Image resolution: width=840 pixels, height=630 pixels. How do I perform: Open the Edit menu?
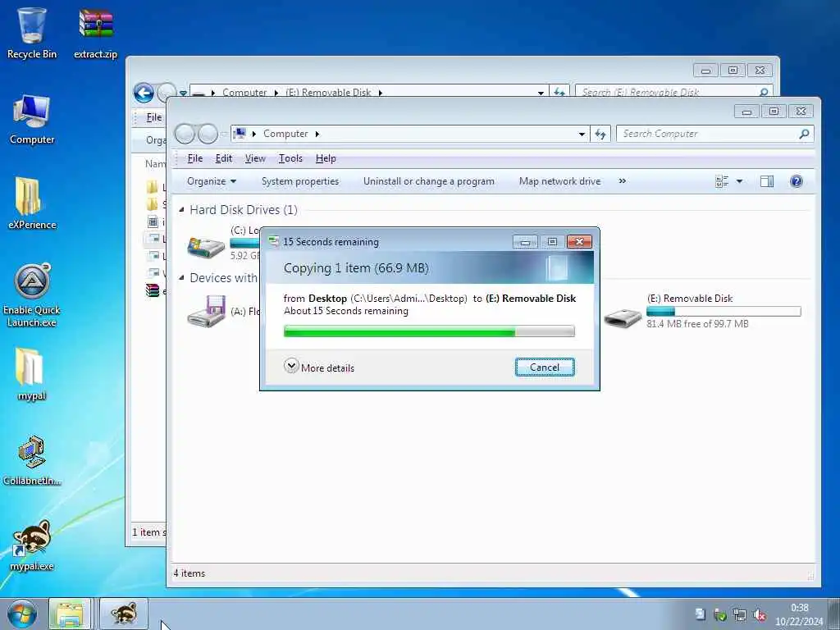[223, 158]
